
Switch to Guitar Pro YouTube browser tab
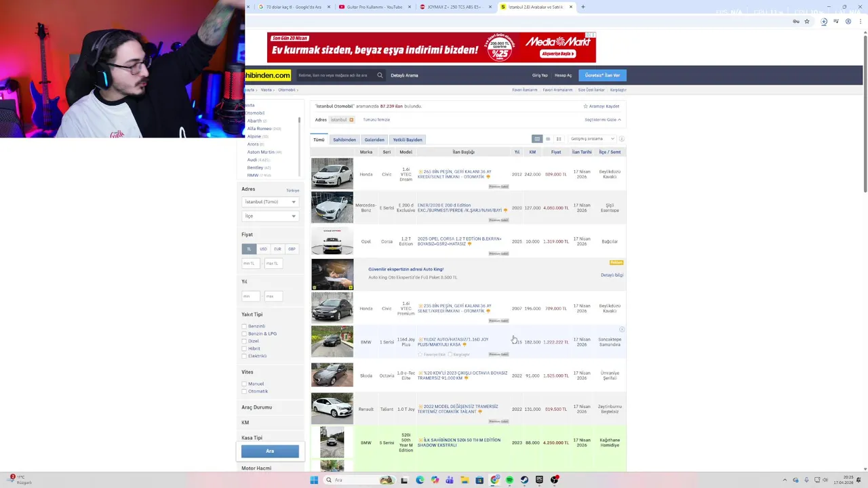pos(375,7)
